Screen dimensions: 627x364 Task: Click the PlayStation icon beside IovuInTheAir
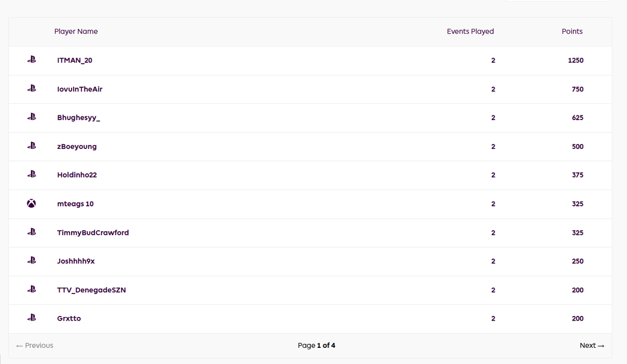point(31,89)
